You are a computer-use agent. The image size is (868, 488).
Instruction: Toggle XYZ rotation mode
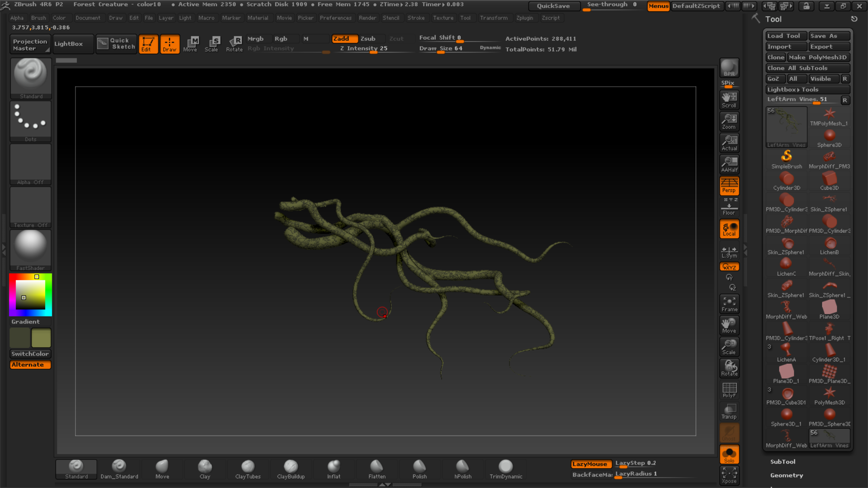click(x=729, y=267)
